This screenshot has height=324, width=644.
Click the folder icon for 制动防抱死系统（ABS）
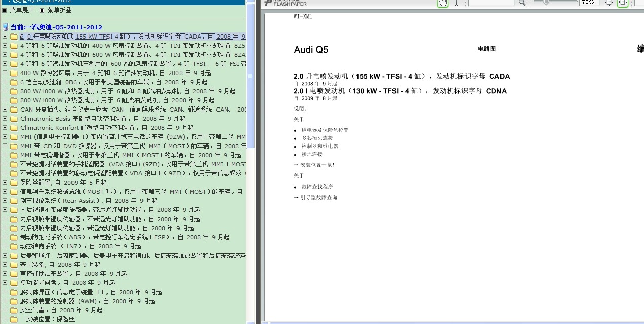tap(14, 237)
